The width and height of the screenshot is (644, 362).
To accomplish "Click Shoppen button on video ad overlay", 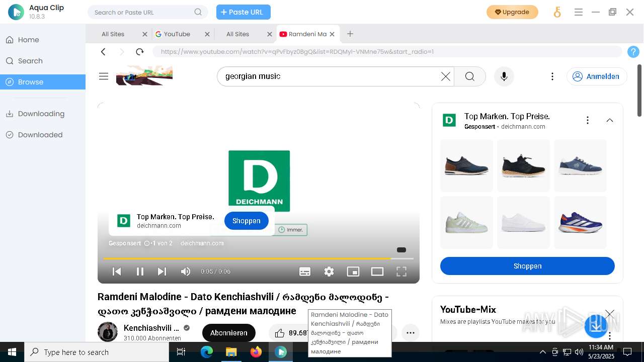I will (247, 221).
